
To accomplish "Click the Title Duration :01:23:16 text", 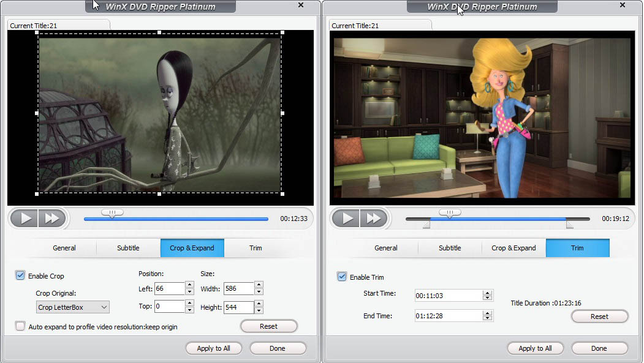I will (x=546, y=303).
